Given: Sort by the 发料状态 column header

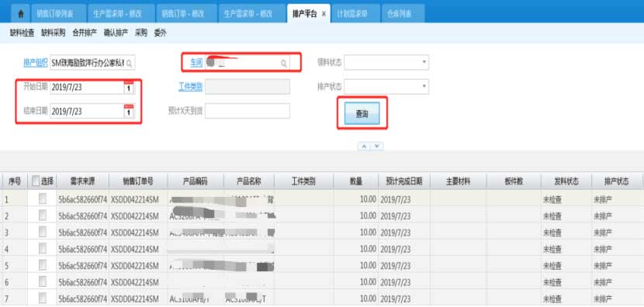Looking at the screenshot, I should [x=566, y=181].
